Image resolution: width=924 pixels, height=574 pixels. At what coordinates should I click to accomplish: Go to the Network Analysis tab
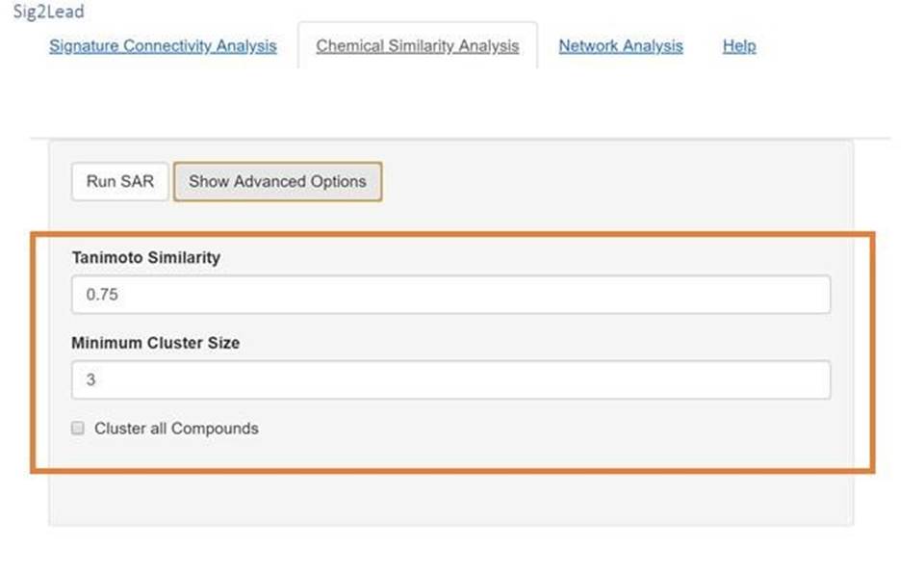click(621, 46)
